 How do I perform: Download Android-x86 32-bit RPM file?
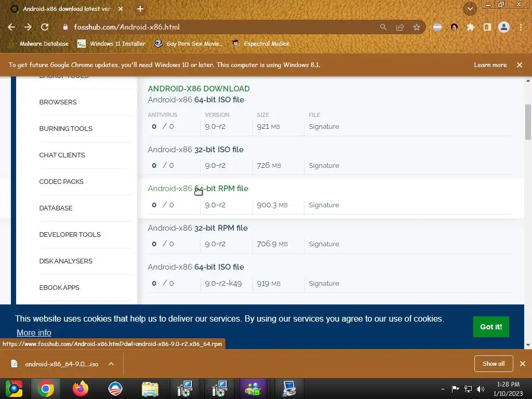197,228
